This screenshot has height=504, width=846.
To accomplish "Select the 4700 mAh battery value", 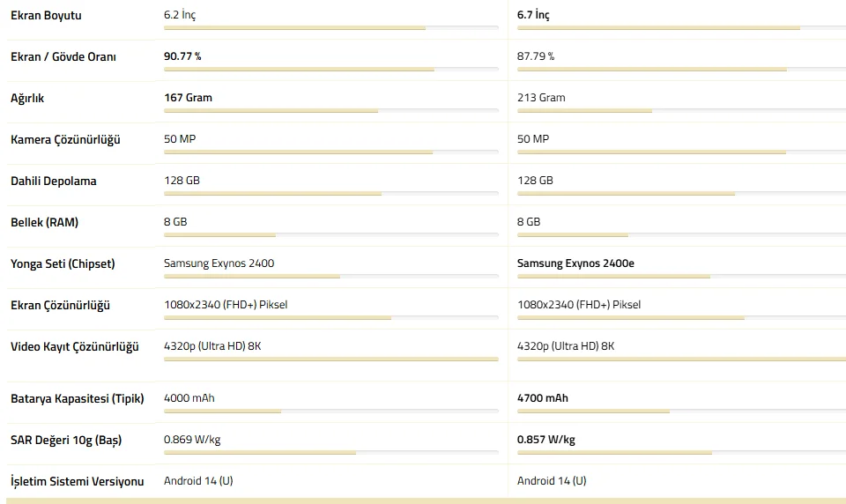I will point(543,398).
